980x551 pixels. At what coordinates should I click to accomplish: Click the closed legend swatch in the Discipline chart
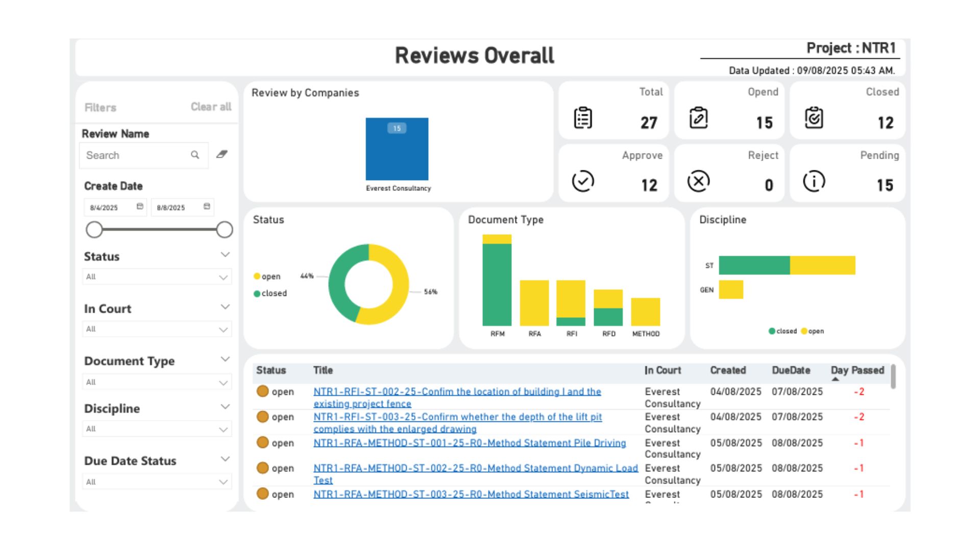click(x=771, y=331)
